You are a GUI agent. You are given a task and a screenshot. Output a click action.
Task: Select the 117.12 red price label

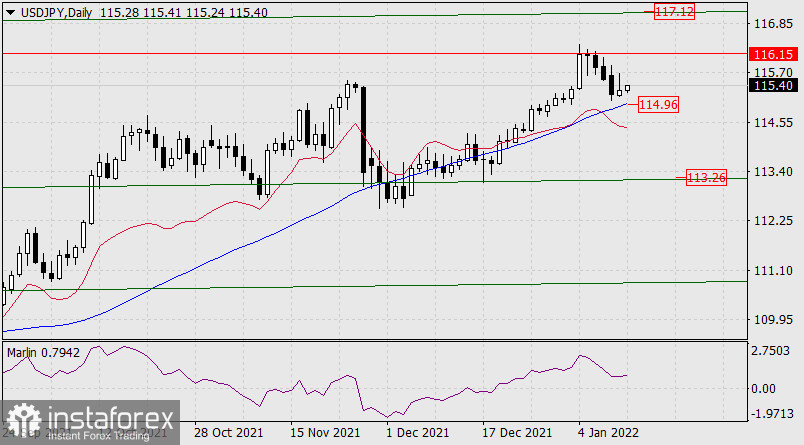[674, 12]
